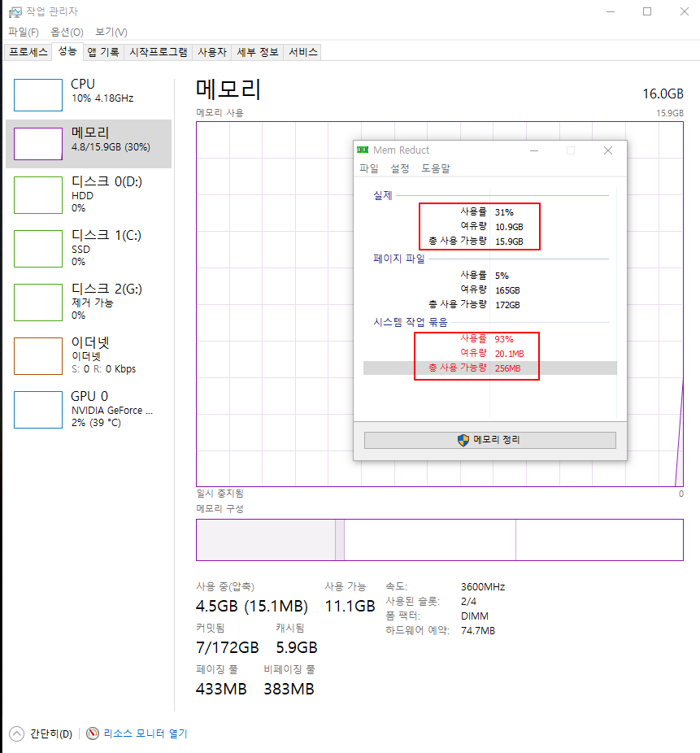The width and height of the screenshot is (700, 753).
Task: Open GPU 0 NVIDIA GeForce view
Action: [x=89, y=409]
